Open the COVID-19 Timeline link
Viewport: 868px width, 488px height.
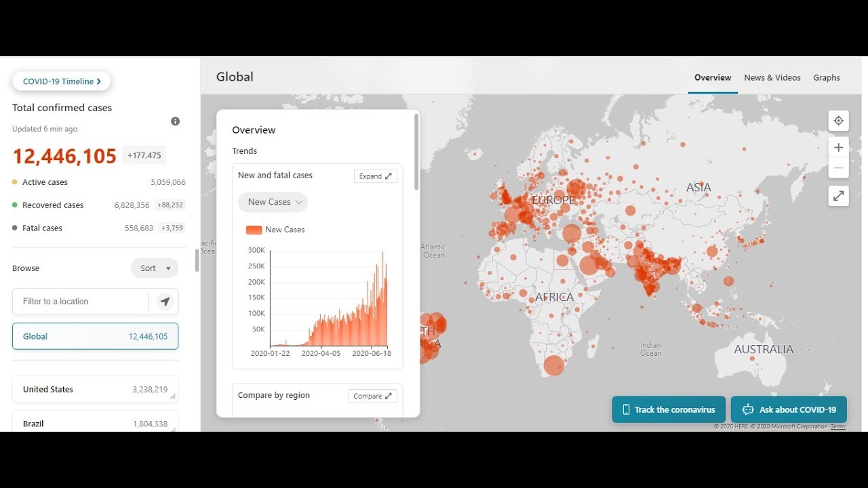point(62,81)
